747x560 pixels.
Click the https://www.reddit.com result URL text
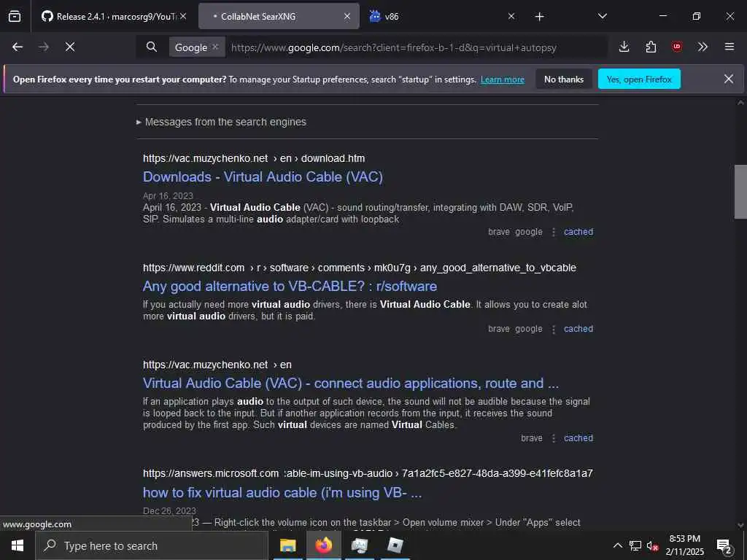[x=359, y=268]
